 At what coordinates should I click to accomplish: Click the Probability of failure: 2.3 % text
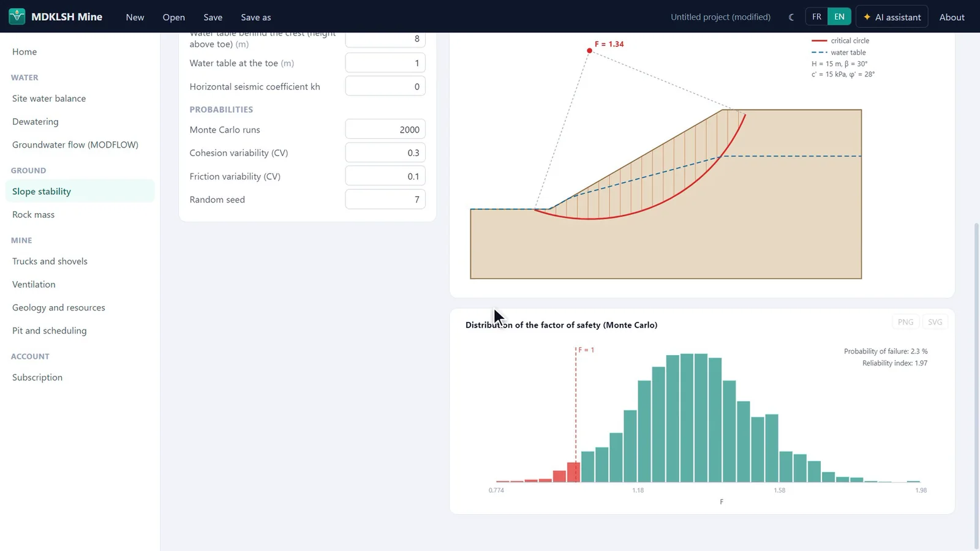click(886, 351)
